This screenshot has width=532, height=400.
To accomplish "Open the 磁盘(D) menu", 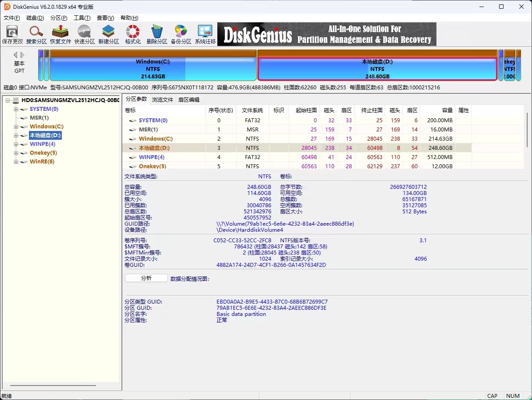I will click(x=35, y=18).
